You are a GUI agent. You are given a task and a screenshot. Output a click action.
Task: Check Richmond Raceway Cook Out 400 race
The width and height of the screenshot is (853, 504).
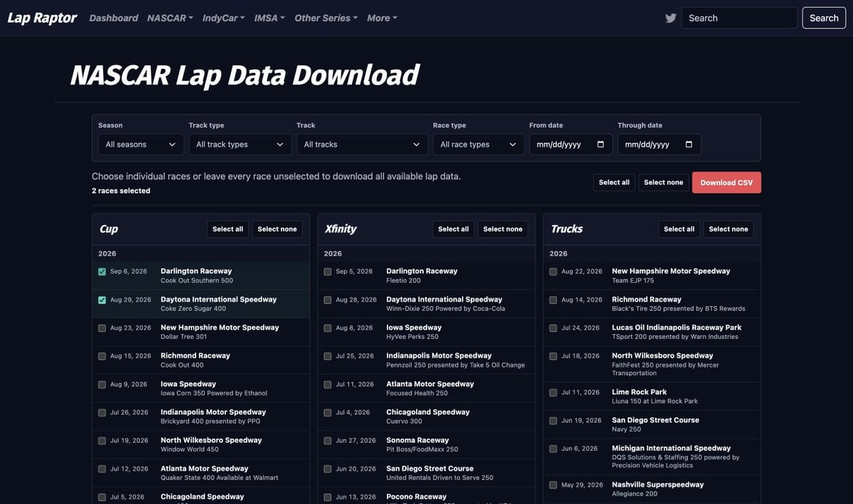(102, 356)
